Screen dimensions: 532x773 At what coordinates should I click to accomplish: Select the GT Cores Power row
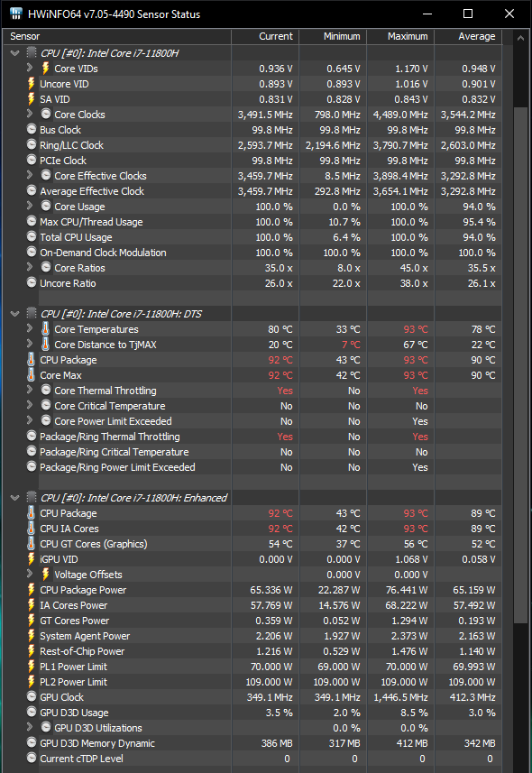point(252,621)
